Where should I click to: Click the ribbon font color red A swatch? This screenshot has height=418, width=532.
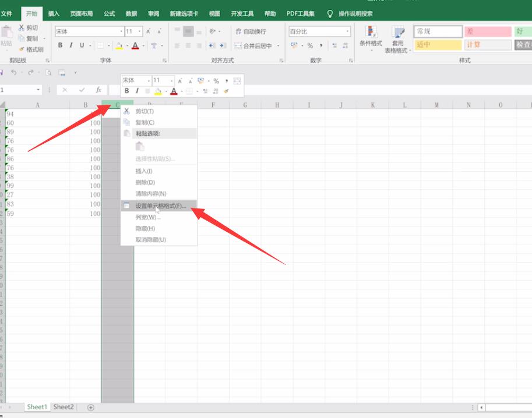[x=135, y=45]
